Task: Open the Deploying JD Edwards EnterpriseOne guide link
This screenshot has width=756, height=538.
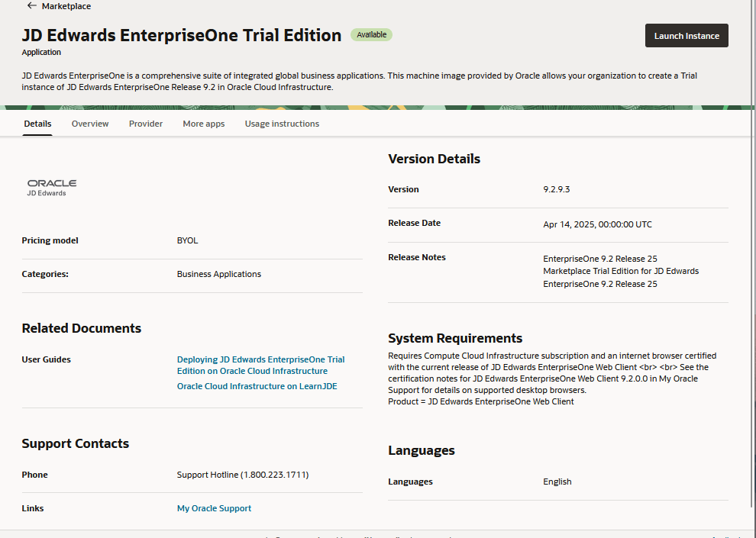Action: click(x=260, y=365)
